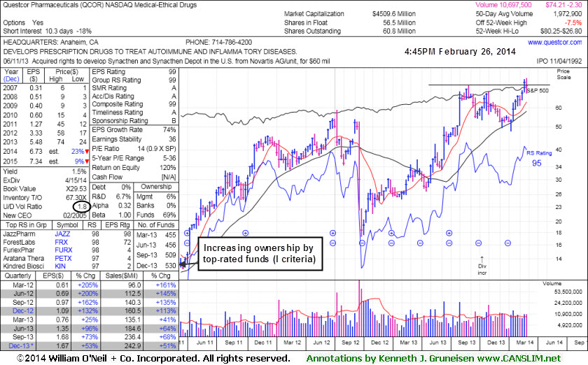This screenshot has height=365, width=588.
Task: Select the '50-Day Avg Volume' label
Action: click(504, 14)
